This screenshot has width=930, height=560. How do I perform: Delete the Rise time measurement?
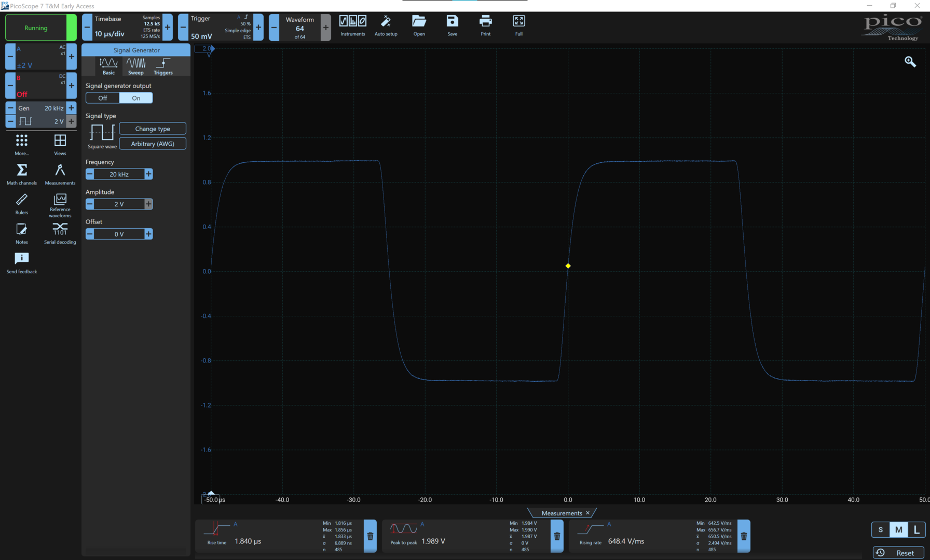click(x=370, y=536)
